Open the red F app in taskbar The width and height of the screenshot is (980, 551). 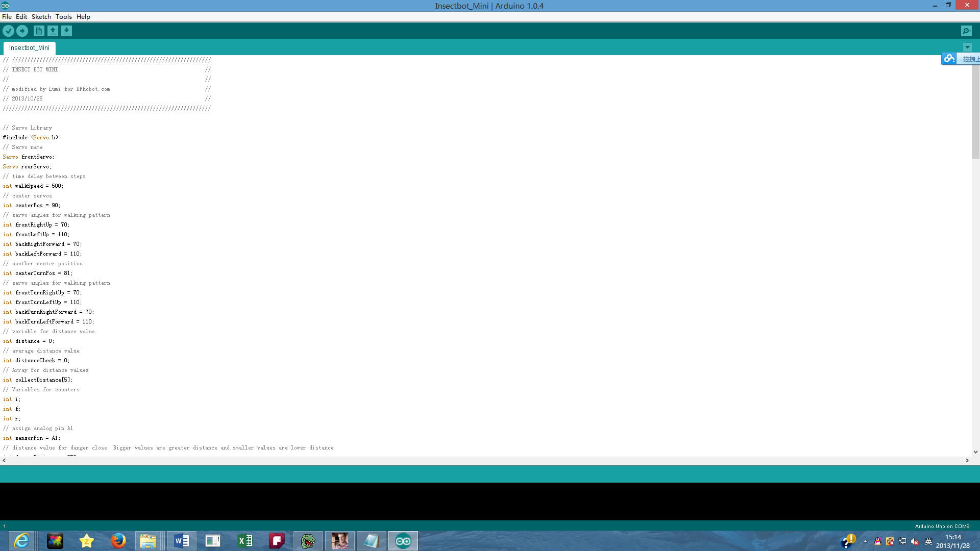[277, 541]
